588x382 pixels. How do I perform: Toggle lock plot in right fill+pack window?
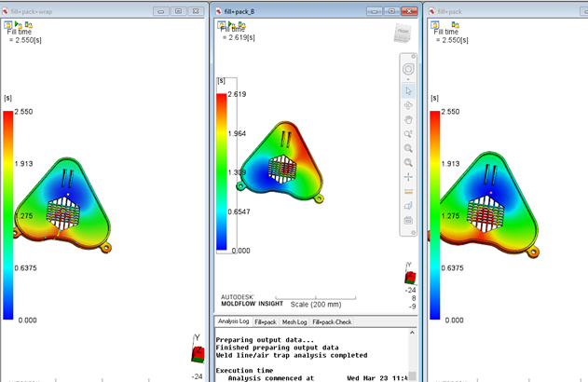[x=456, y=25]
